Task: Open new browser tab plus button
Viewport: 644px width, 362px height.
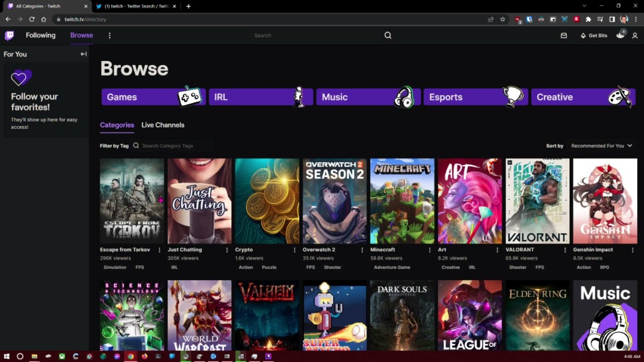Action: (x=188, y=6)
